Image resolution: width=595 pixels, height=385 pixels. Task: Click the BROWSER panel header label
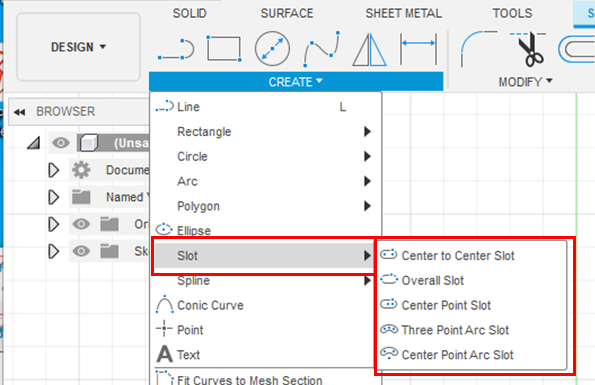click(x=66, y=112)
